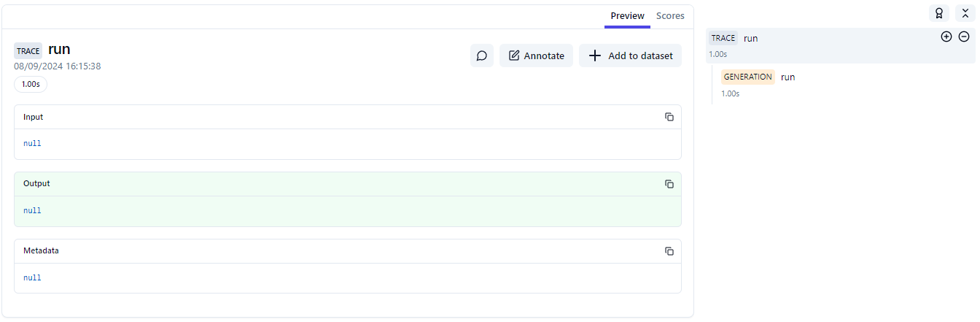This screenshot has width=980, height=322.
Task: Open the comments speech bubble button
Action: coord(481,55)
